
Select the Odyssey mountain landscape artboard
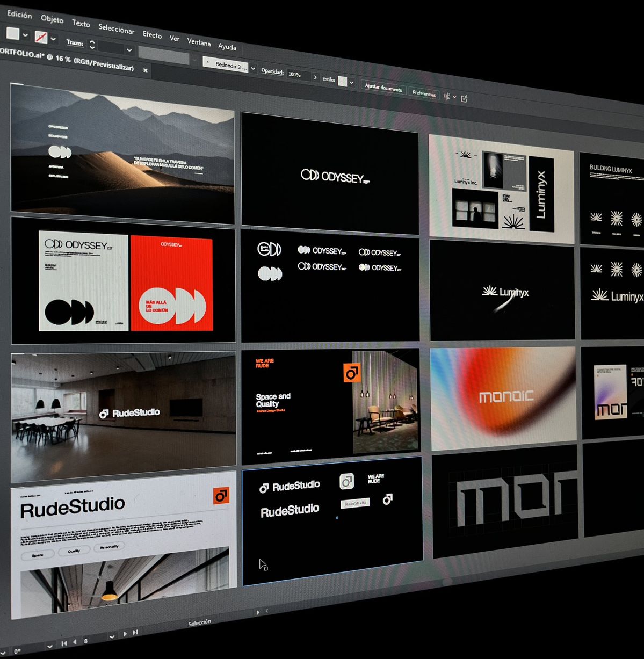(x=122, y=155)
